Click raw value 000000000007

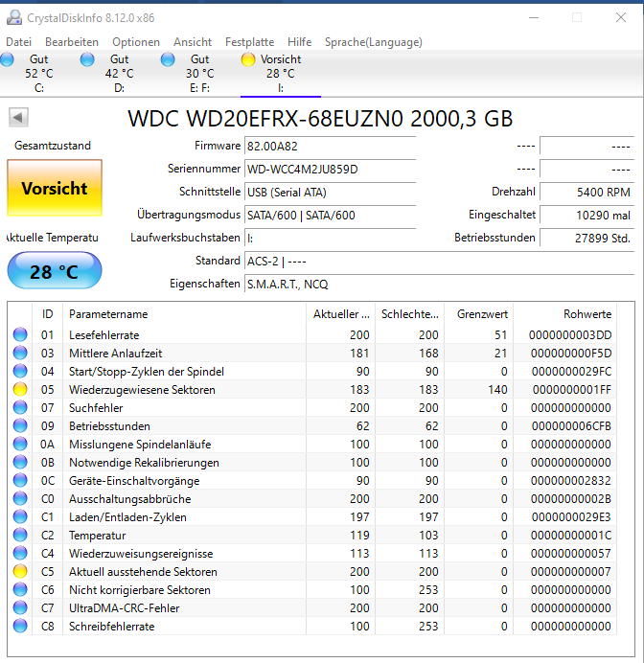pyautogui.click(x=571, y=572)
